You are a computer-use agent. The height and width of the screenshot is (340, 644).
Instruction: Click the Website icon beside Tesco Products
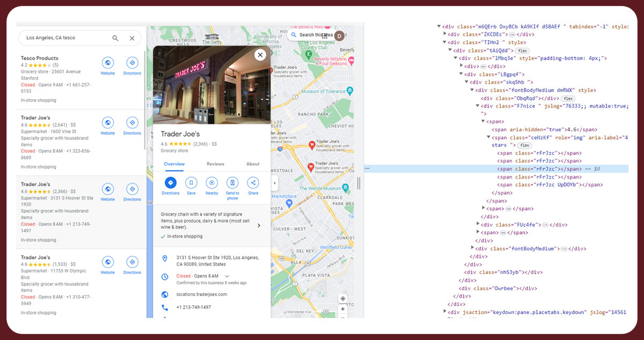108,62
